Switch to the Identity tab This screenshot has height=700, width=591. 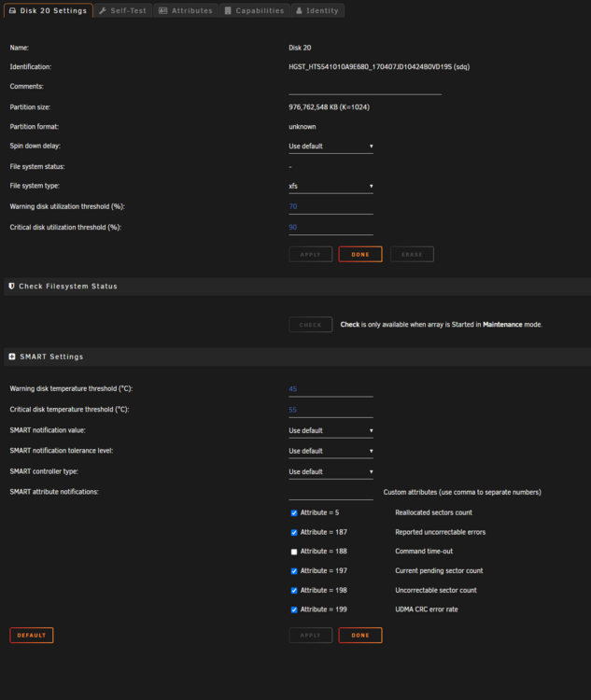pyautogui.click(x=317, y=10)
